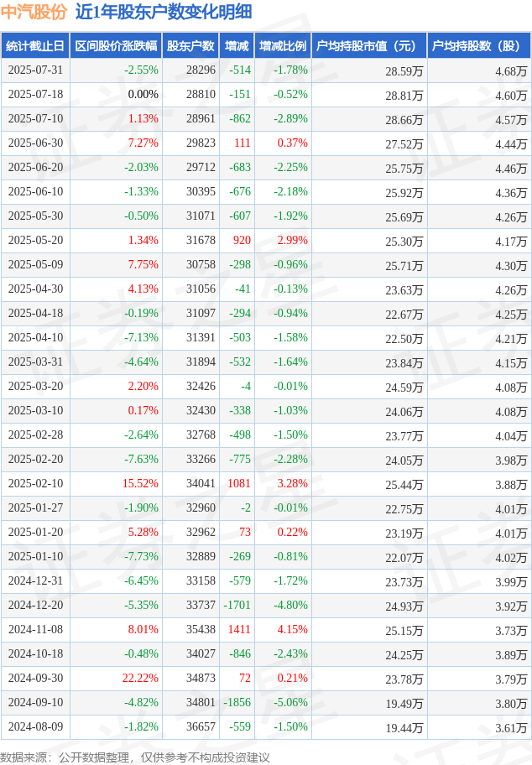This screenshot has width=532, height=765.
Task: Click shareholder count 36657 cell
Action: pos(190,727)
